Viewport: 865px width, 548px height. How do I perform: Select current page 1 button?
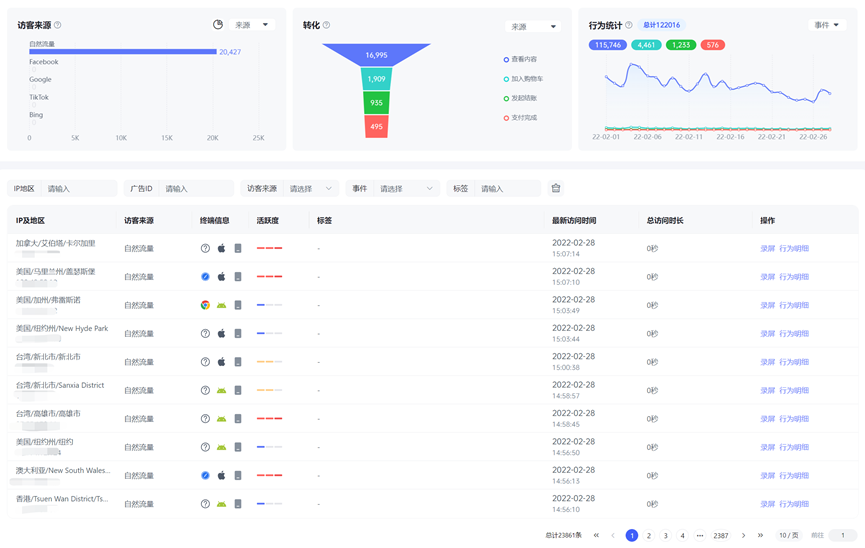pyautogui.click(x=632, y=535)
